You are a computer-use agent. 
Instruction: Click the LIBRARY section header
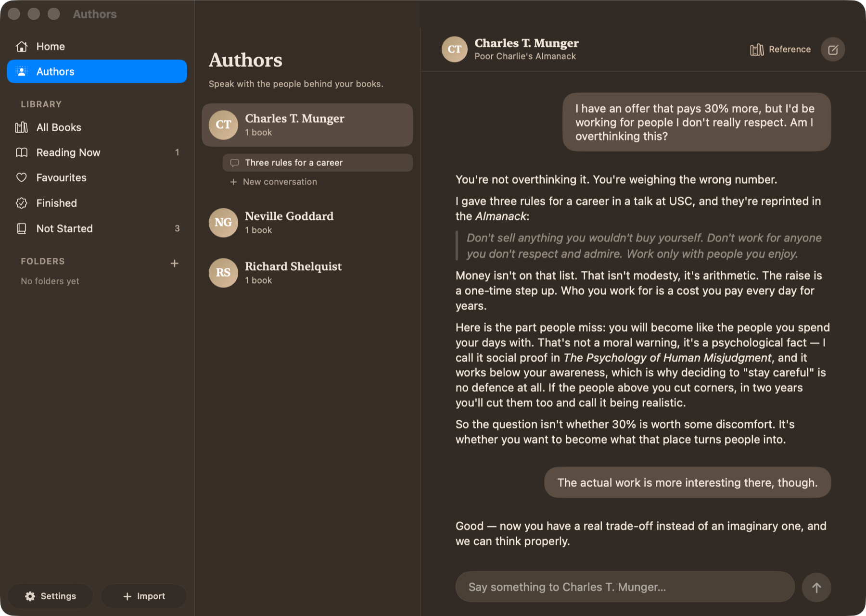coord(41,104)
